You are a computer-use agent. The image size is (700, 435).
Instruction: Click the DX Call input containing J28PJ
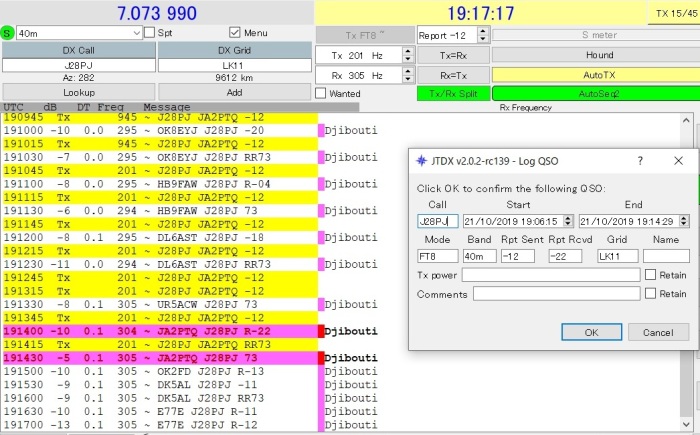click(79, 65)
